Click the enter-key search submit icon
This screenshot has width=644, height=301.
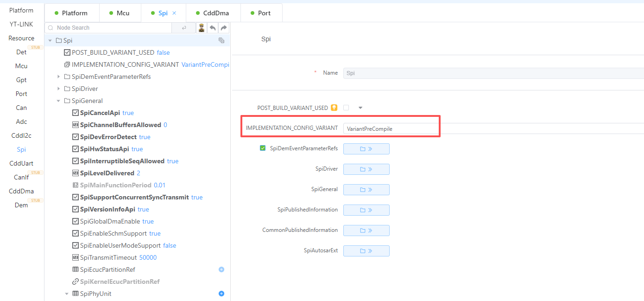point(184,28)
